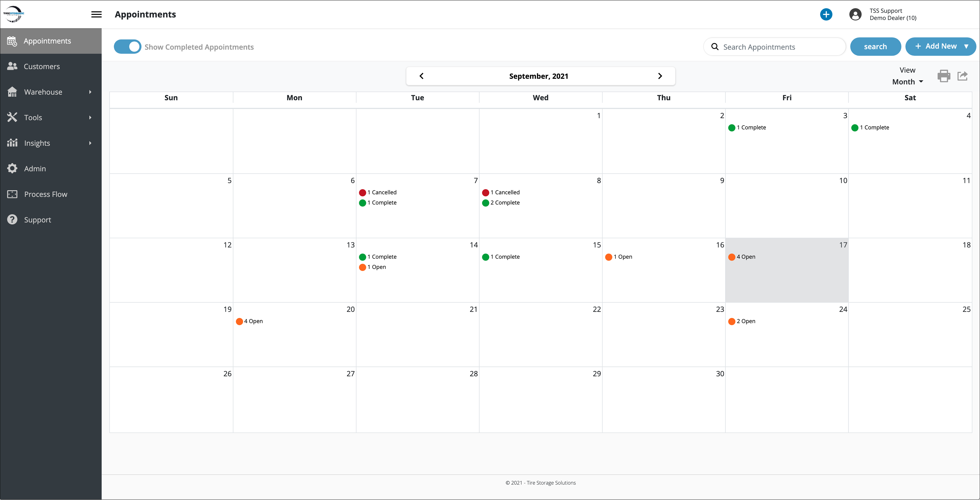Open Customers in sidebar
This screenshot has height=500, width=980.
pyautogui.click(x=41, y=66)
